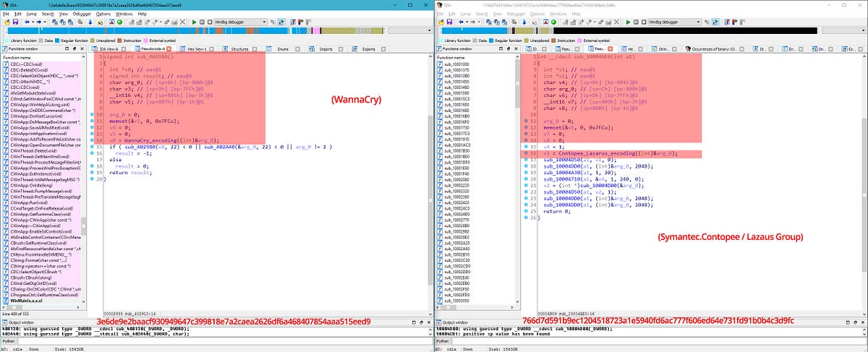Expand jump-back history arrow, left IDA
This screenshot has width=868, height=352.
coord(33,22)
